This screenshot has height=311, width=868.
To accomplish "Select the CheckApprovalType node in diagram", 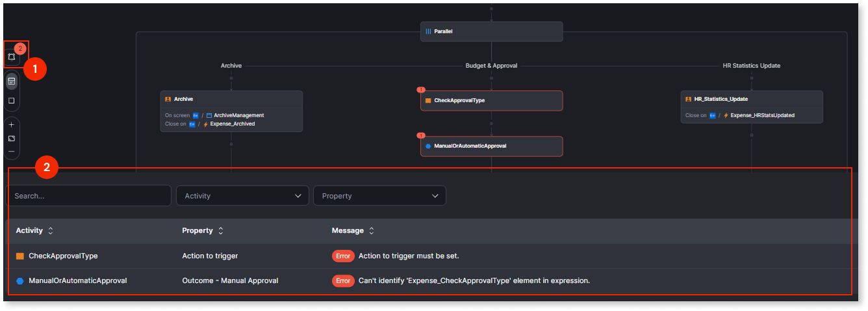I will [x=491, y=101].
